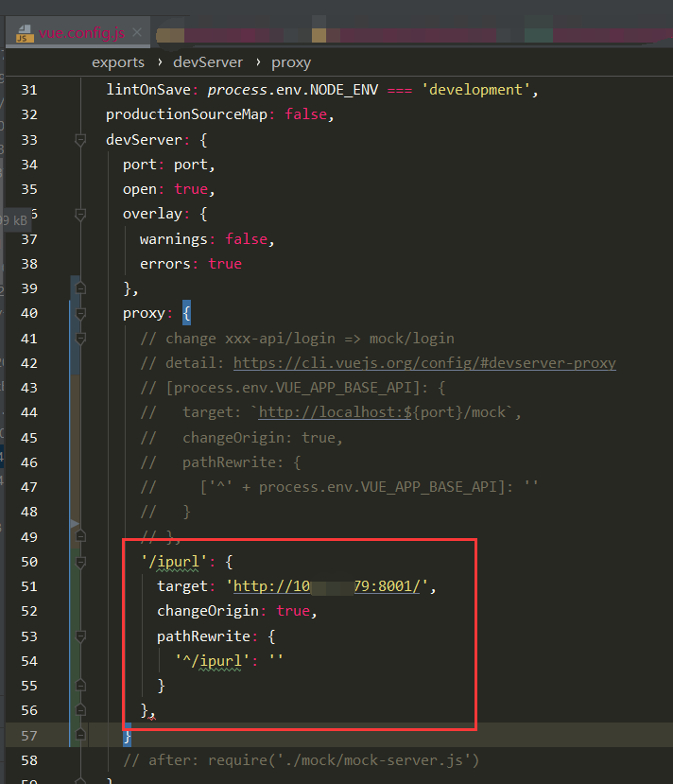The image size is (673, 784).
Task: Click the '/ipurl' key on line 50
Action: click(x=174, y=562)
